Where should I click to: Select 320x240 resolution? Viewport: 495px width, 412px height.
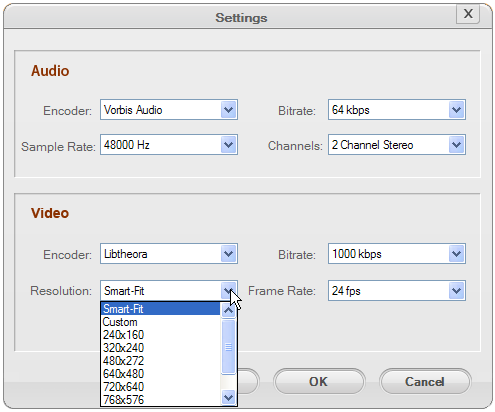(x=160, y=348)
